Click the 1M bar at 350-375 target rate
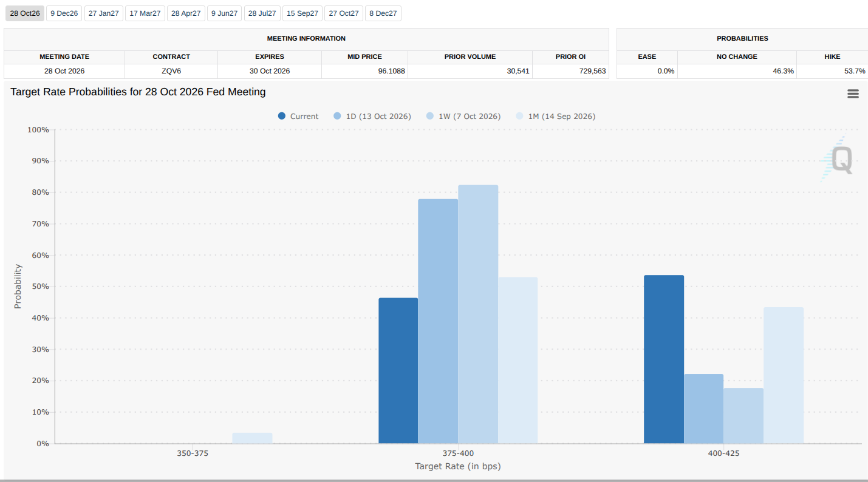The width and height of the screenshot is (868, 482). (253, 438)
